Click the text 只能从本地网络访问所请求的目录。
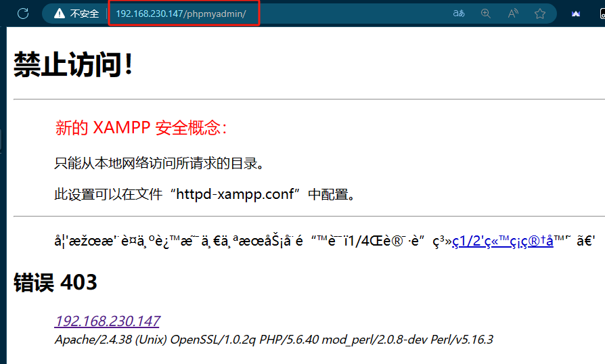 159,163
